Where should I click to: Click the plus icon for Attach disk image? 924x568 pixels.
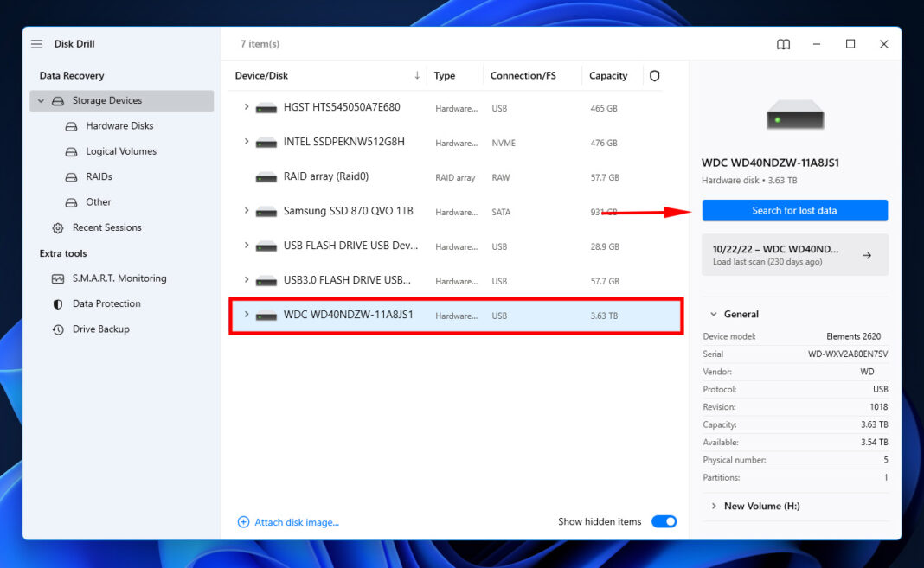point(243,522)
